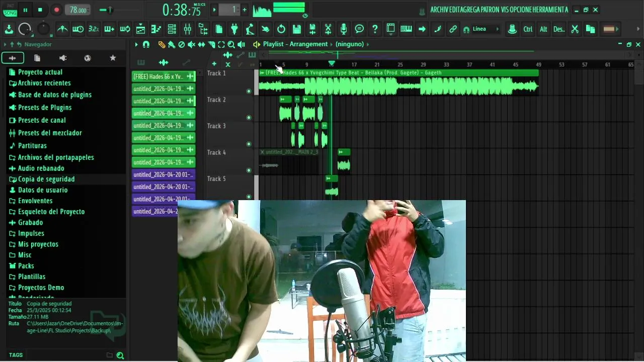Open playlist options menu arrow
This screenshot has width=644, height=362.
coord(136,44)
